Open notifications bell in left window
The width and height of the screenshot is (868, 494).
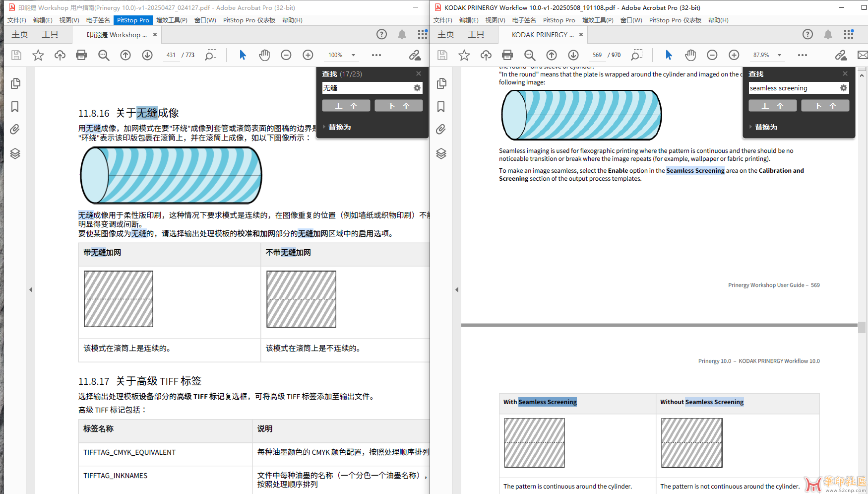(x=402, y=34)
